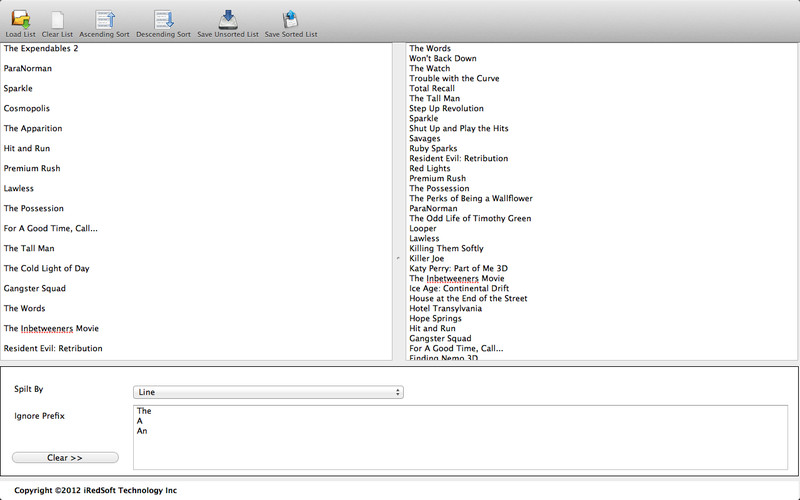The height and width of the screenshot is (500, 800).
Task: Click 'Step Up Revolution' entry
Action: (446, 108)
